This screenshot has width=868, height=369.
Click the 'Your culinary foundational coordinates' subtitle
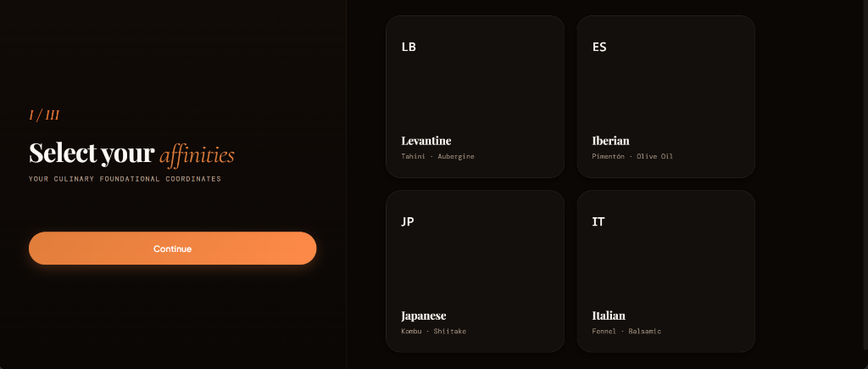[125, 179]
